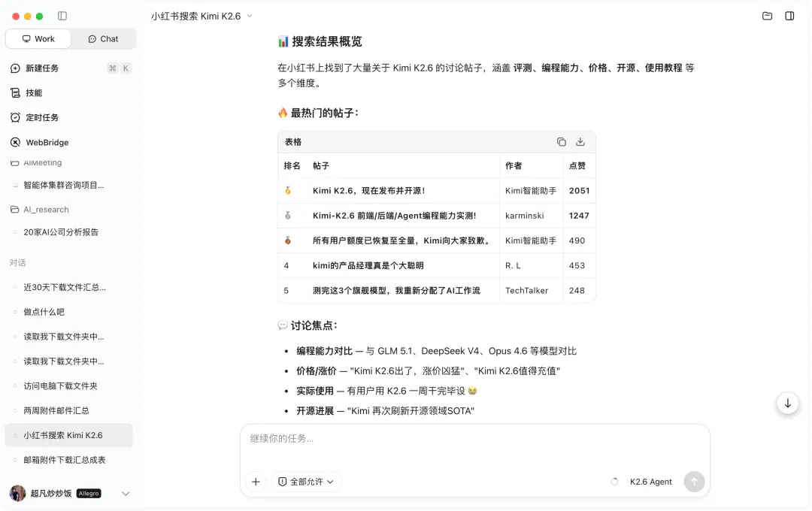The height and width of the screenshot is (511, 812).
Task: Switch to the Chat tab
Action: pyautogui.click(x=103, y=39)
